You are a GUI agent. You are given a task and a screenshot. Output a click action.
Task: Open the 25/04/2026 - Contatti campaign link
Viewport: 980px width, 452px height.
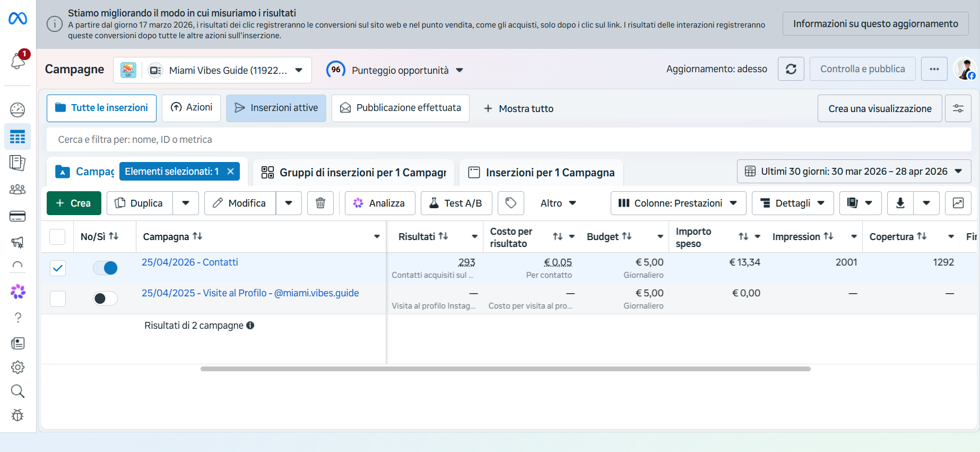(189, 262)
